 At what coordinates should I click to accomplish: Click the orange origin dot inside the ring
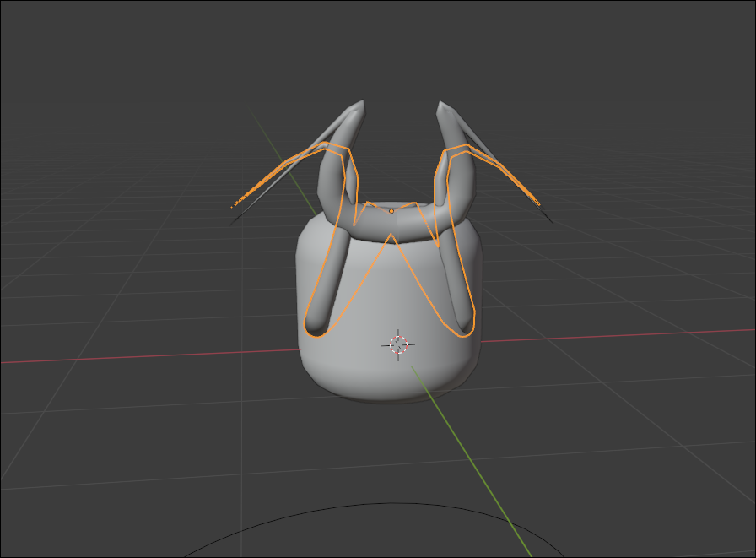[391, 211]
